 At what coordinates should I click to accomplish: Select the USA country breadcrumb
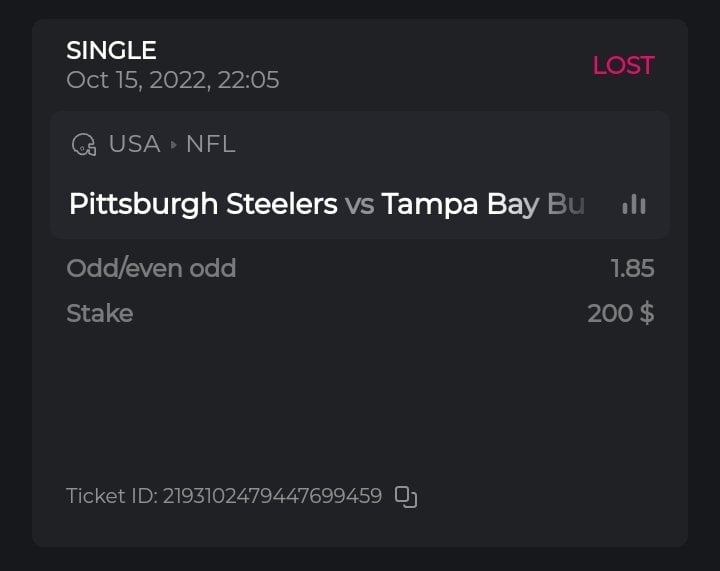pyautogui.click(x=134, y=144)
